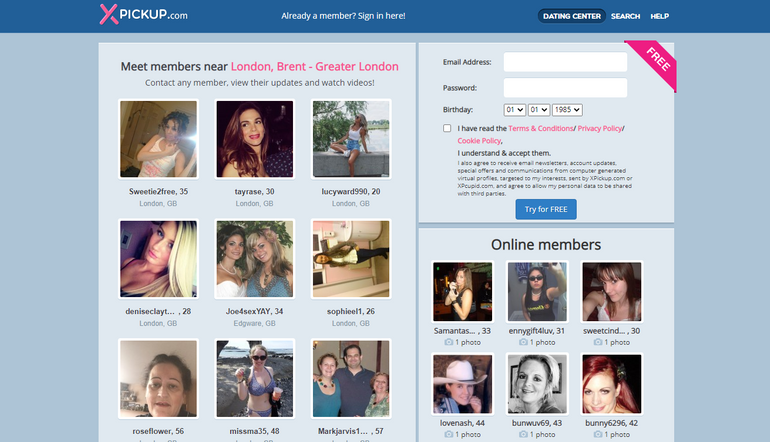Open lucyward990 profile photo

(351, 139)
